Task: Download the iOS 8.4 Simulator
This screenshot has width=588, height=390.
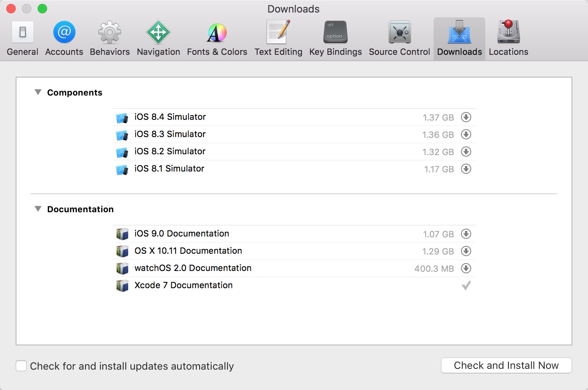Action: [x=466, y=117]
